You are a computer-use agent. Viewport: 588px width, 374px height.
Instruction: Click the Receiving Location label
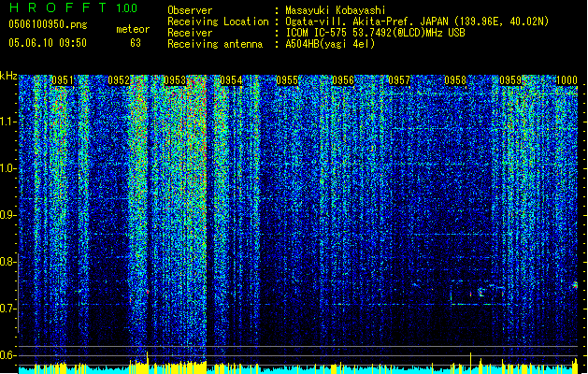point(218,22)
